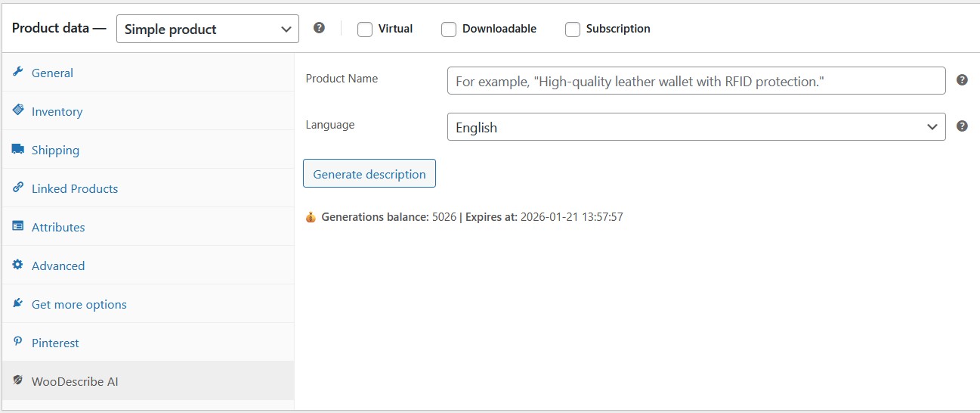980x413 pixels.
Task: Click the expiry date 2026-01-21 13:57:57
Action: [x=572, y=217]
